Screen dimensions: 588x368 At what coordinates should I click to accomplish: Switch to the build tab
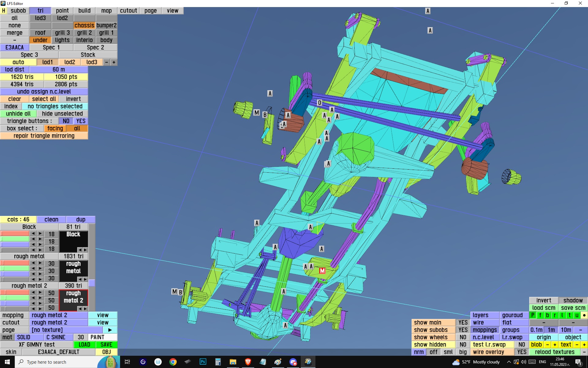[84, 11]
